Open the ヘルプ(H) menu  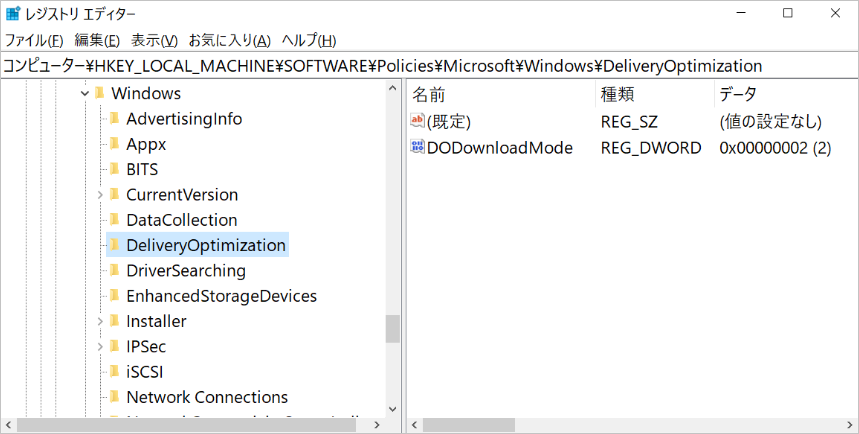click(x=308, y=41)
